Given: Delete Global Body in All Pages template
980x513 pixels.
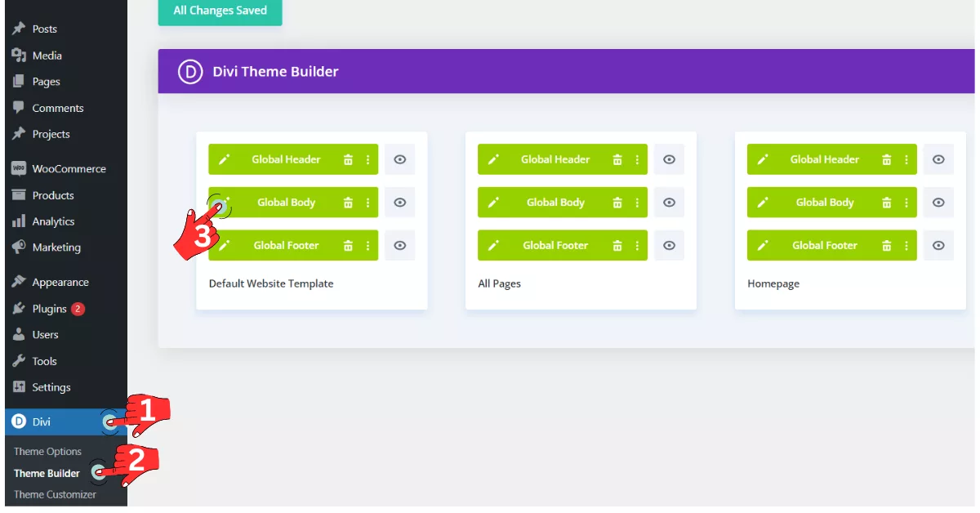Looking at the screenshot, I should coord(617,203).
